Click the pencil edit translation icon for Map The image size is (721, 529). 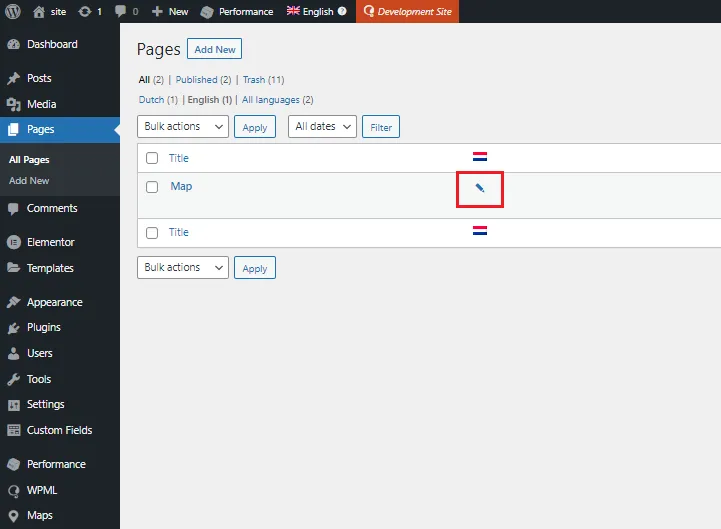click(x=480, y=188)
